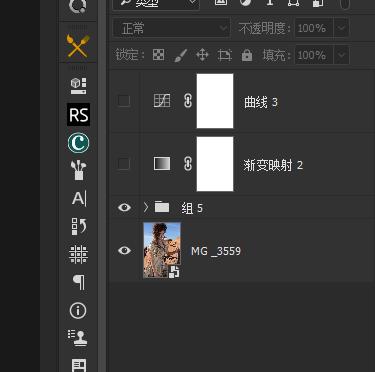Open the 不透明度 opacity slider arrow
The width and height of the screenshot is (375, 372).
(x=341, y=28)
